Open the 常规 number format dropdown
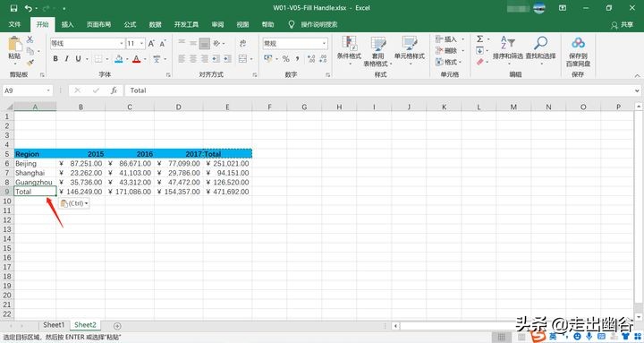 (324, 43)
